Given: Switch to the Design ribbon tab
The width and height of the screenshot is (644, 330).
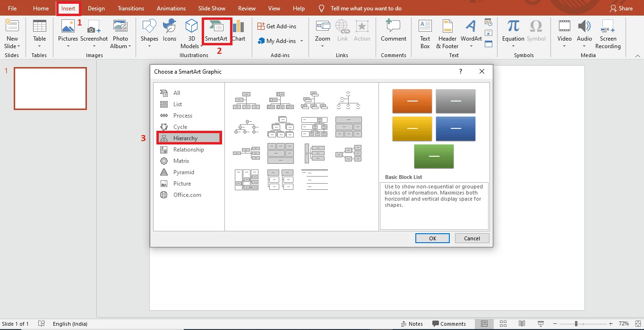Looking at the screenshot, I should pyautogui.click(x=96, y=8).
